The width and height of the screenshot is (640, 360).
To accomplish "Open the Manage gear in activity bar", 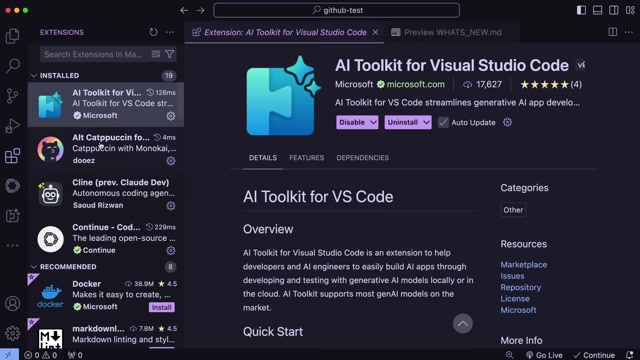I will [x=12, y=333].
